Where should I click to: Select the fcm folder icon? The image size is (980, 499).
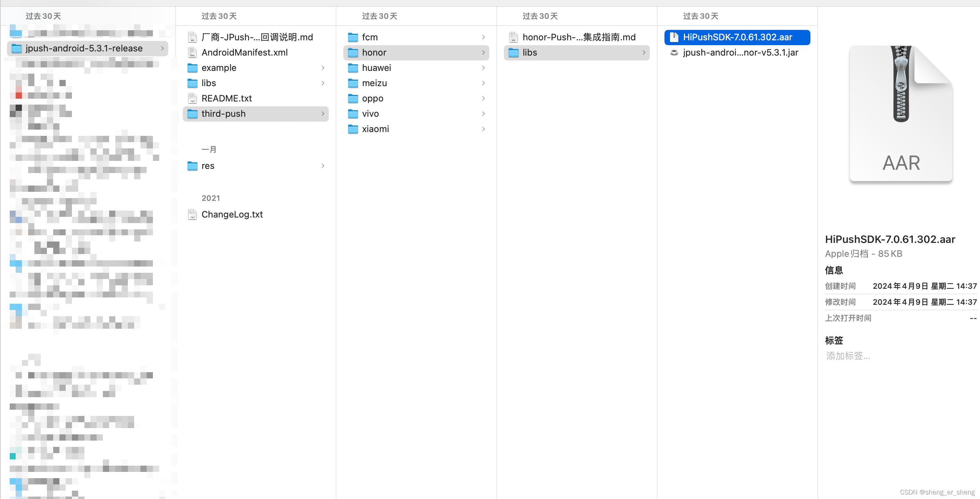pos(353,37)
